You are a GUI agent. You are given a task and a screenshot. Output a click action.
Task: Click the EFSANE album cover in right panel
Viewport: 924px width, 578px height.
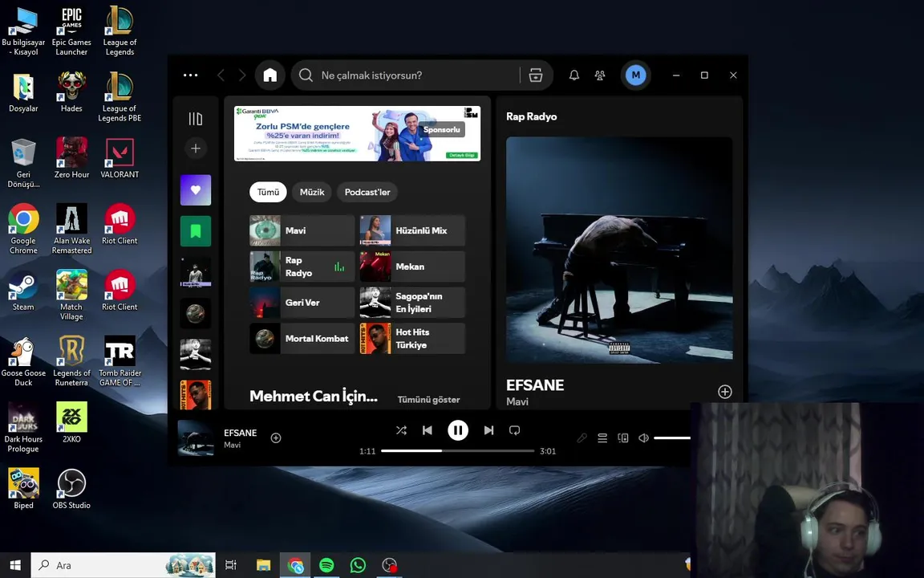tap(619, 250)
